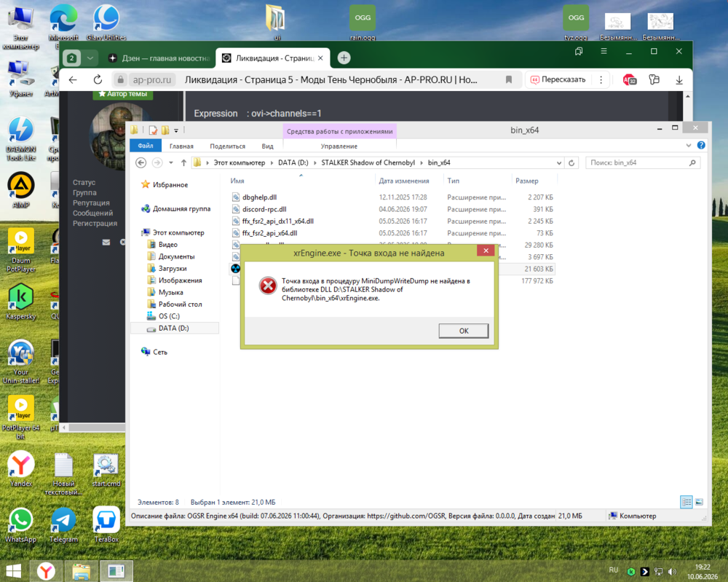Open Quick Access toolbar customize dropdown
Screen dimensions: 728x582
(x=176, y=130)
